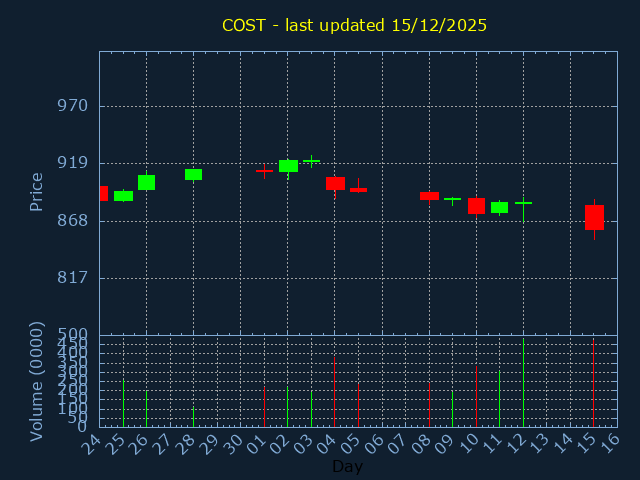Select the green candlestick on day 26

pyautogui.click(x=146, y=182)
